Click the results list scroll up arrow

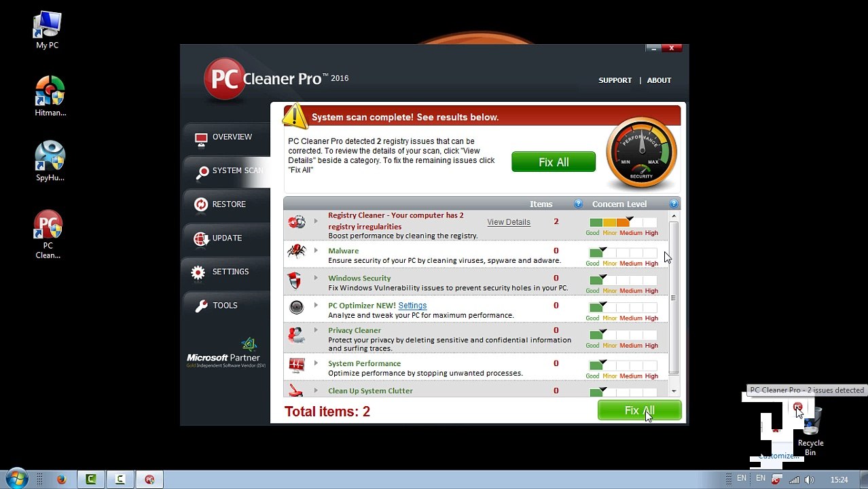pos(674,216)
